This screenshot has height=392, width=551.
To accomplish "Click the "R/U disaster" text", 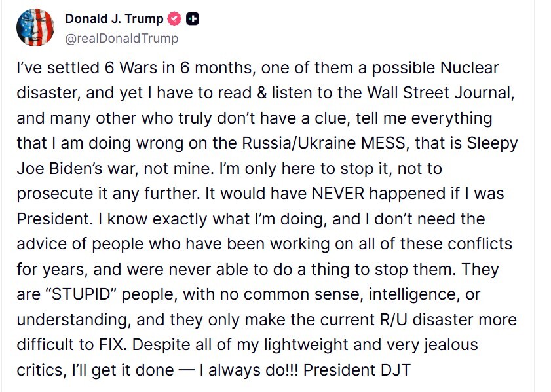I will pyautogui.click(x=413, y=319).
